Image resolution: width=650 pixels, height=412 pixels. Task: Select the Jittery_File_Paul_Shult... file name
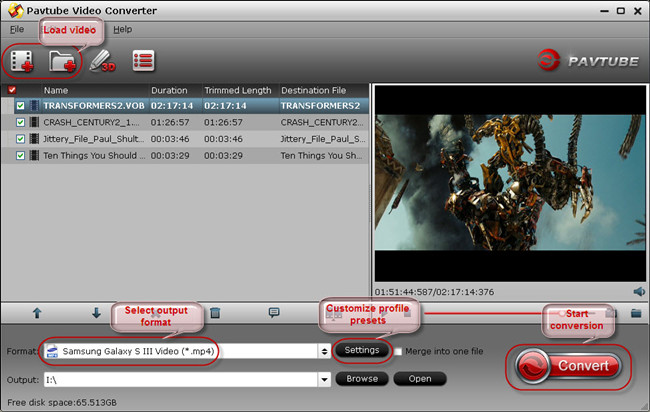[x=94, y=139]
